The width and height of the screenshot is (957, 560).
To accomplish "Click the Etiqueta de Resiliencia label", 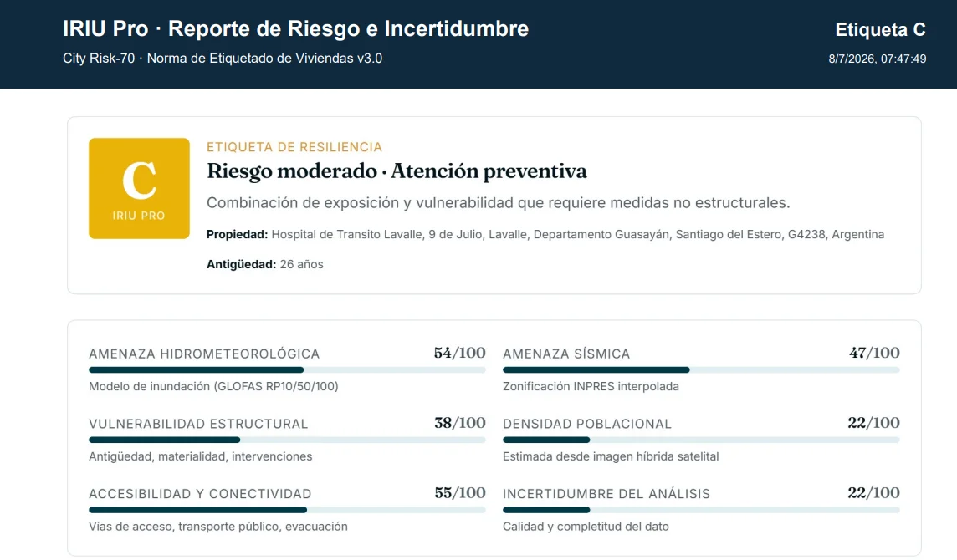I will click(294, 147).
